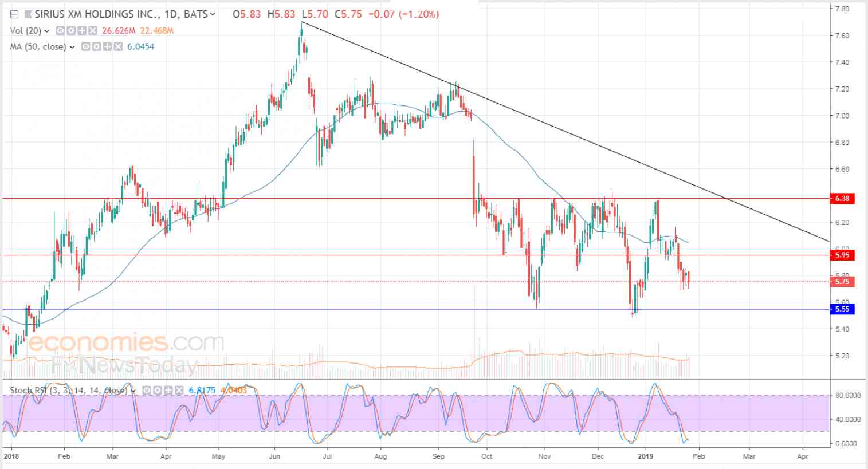The width and height of the screenshot is (868, 469).
Task: Click the Jun label on the time axis
Action: [274, 457]
